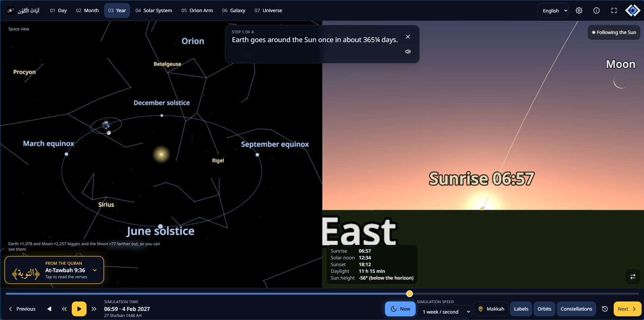The image size is (644, 320).
Task: Open the 06 Galaxy tab
Action: 233,10
